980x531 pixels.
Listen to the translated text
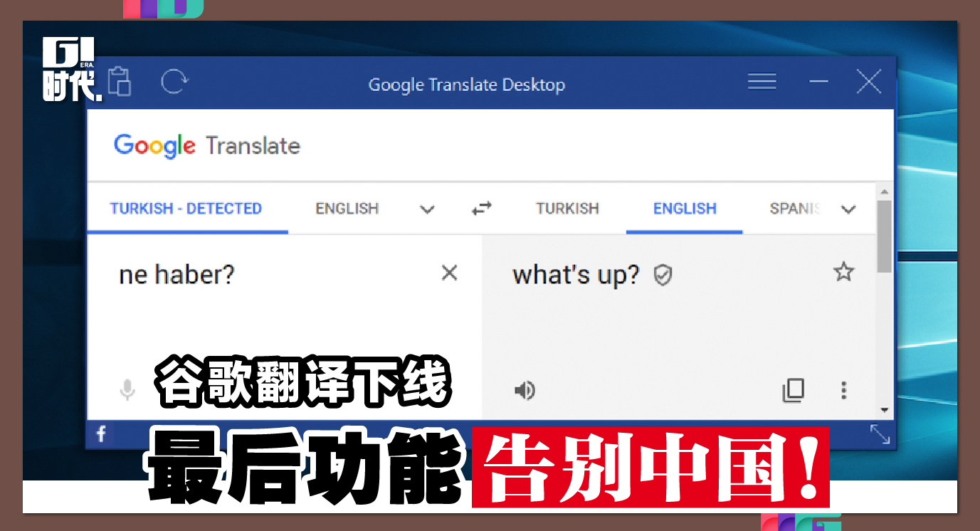tap(525, 390)
